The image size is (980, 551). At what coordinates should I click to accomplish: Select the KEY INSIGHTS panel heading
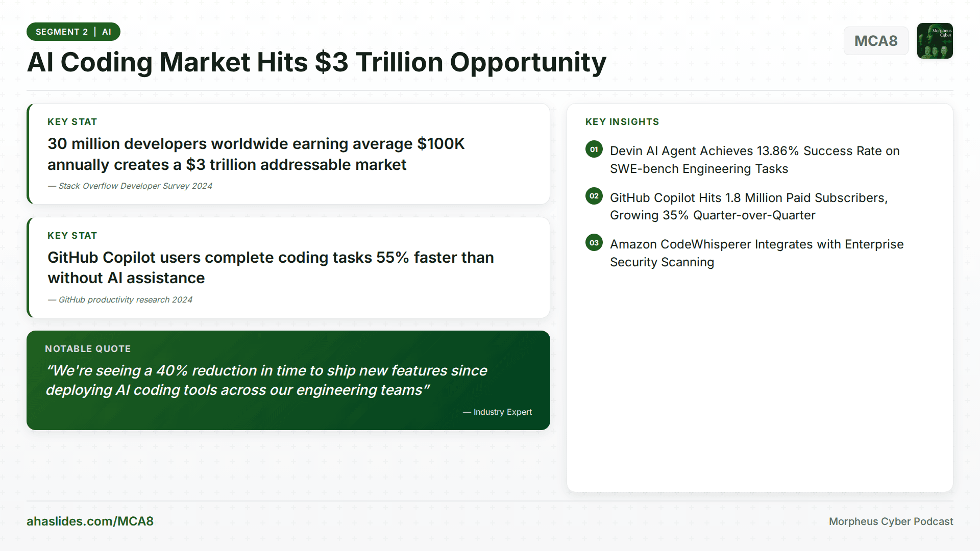[622, 121]
